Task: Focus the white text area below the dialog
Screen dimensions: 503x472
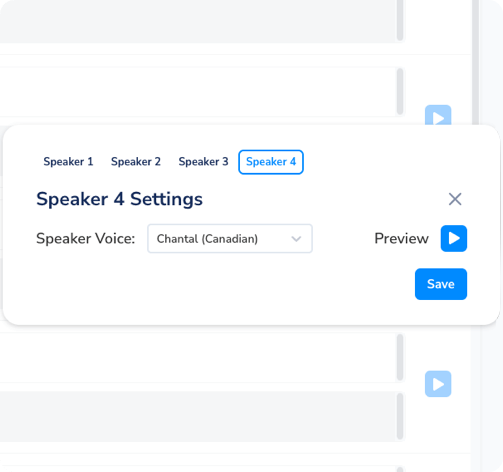Action: click(198, 357)
